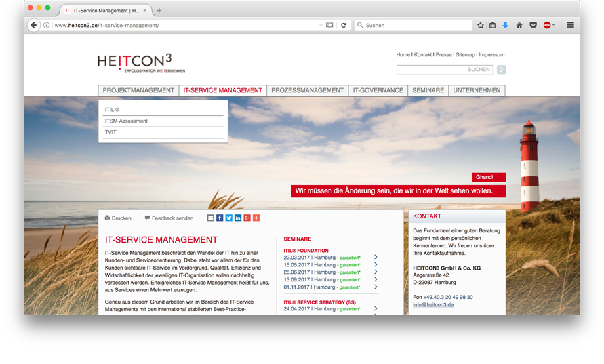Expand the 15.05.2017 Hamburg seminar chevron

[x=376, y=264]
